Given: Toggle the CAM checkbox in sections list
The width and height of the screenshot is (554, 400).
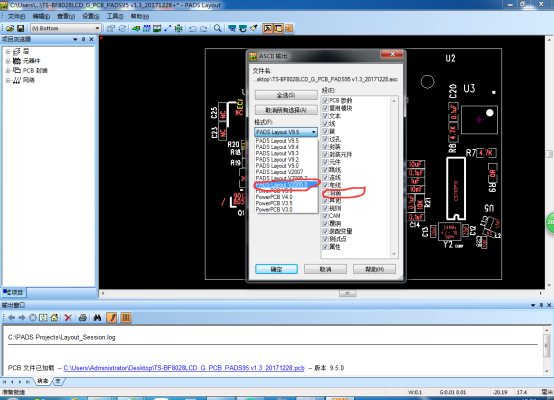Looking at the screenshot, I should click(325, 216).
